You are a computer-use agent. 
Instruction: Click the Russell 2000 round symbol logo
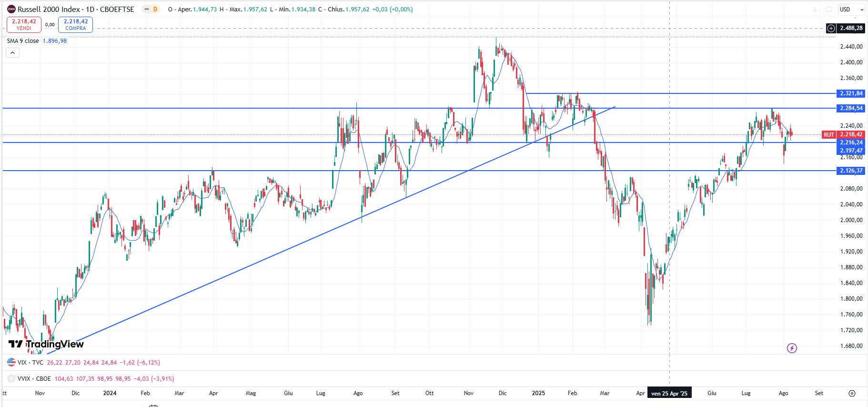coord(11,9)
